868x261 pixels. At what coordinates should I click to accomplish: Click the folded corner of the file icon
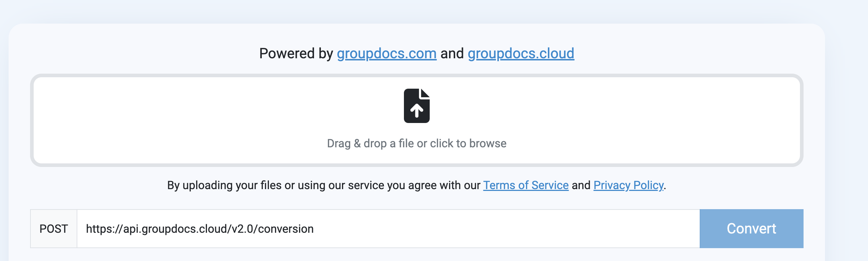click(425, 93)
